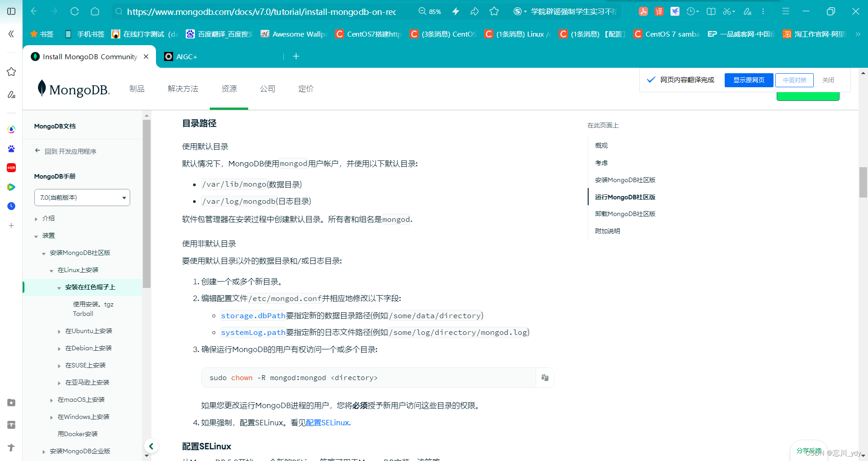Image resolution: width=868 pixels, height=461 pixels.
Task: Open the notes pen icon in the toolbar
Action: click(747, 11)
